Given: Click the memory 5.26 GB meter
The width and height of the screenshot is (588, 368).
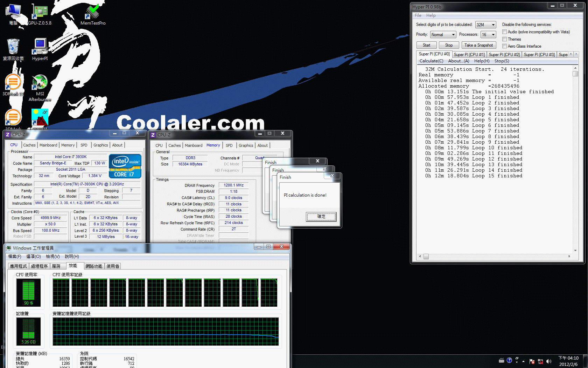Looking at the screenshot, I should pos(28,332).
